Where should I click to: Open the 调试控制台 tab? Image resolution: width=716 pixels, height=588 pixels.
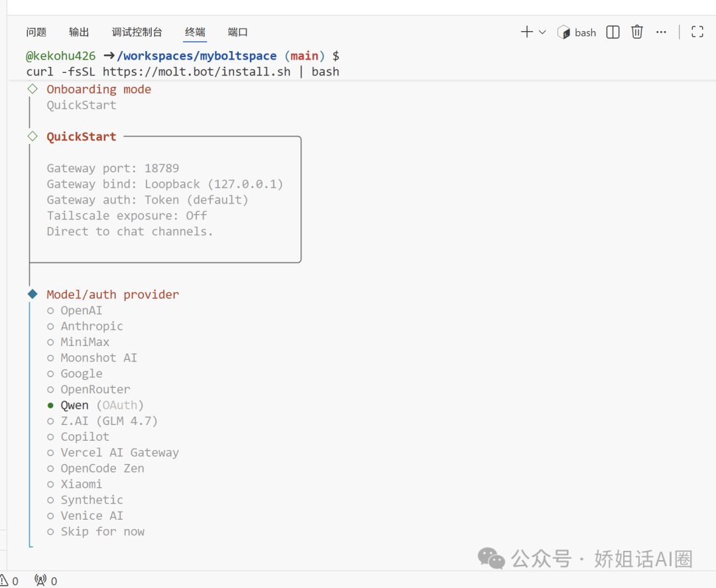click(137, 32)
